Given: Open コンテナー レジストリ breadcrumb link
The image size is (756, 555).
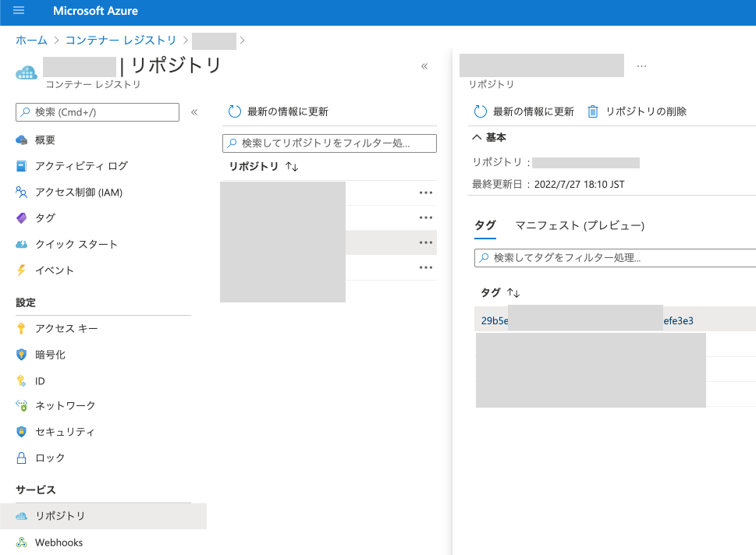Looking at the screenshot, I should (120, 40).
